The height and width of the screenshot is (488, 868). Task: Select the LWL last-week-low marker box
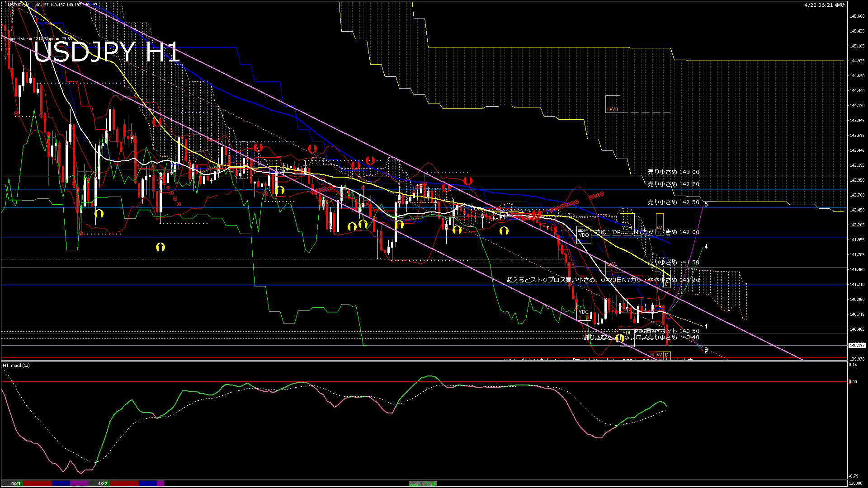[x=612, y=267]
